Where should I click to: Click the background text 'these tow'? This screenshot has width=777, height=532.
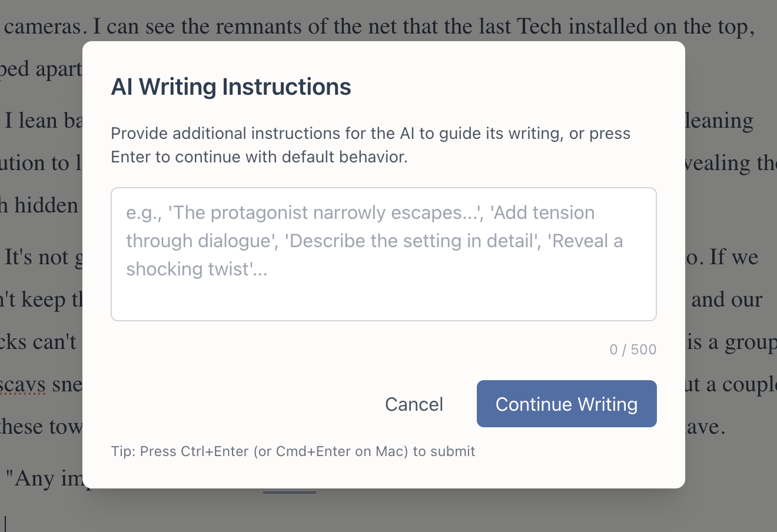(41, 427)
